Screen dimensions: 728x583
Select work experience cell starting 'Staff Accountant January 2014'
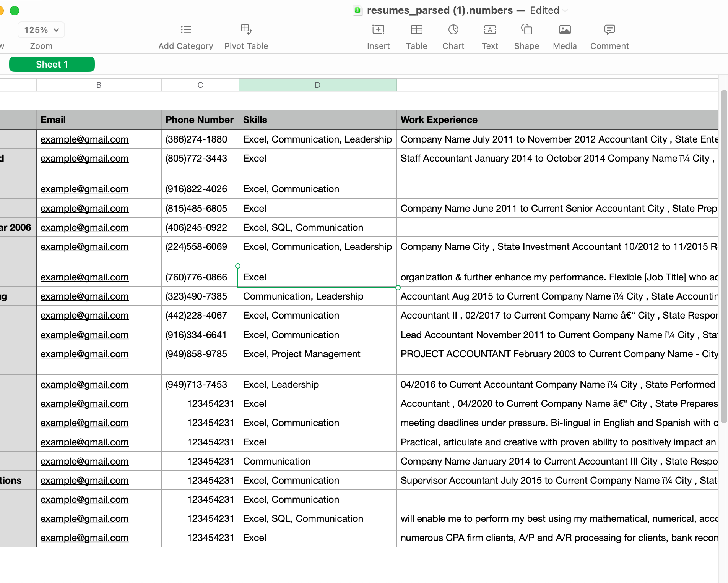pyautogui.click(x=557, y=164)
